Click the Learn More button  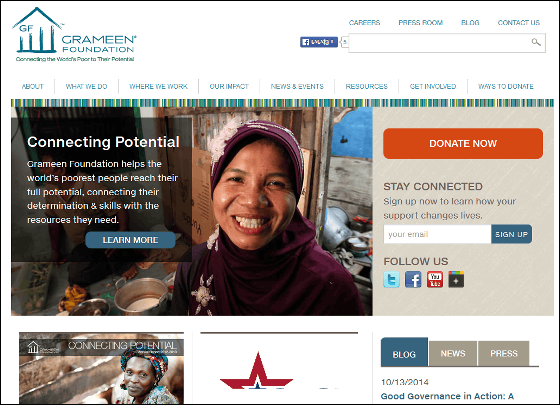130,240
